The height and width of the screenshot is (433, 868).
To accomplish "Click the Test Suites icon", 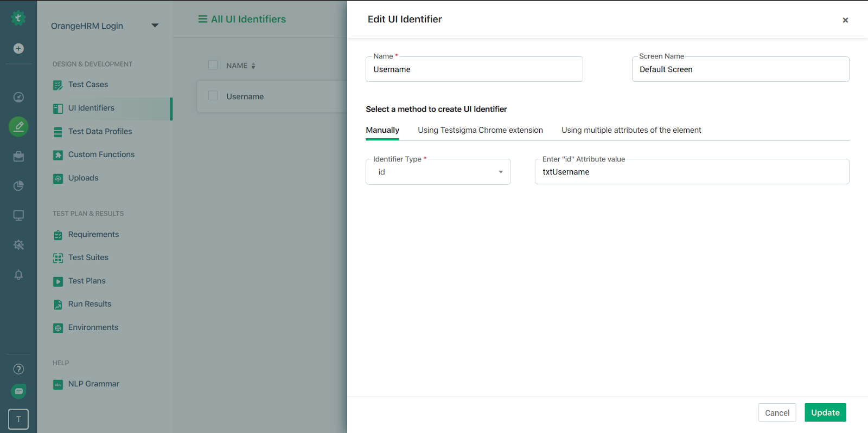I will click(x=58, y=258).
